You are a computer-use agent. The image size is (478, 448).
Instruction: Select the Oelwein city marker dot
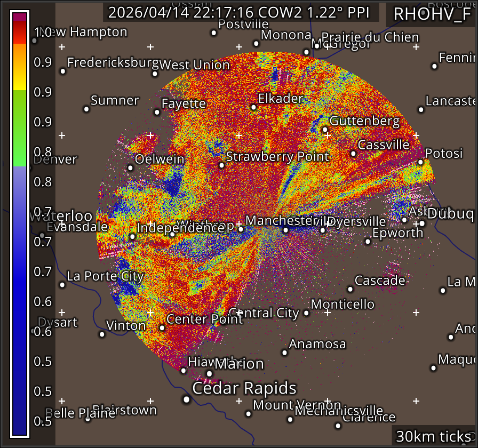(131, 168)
